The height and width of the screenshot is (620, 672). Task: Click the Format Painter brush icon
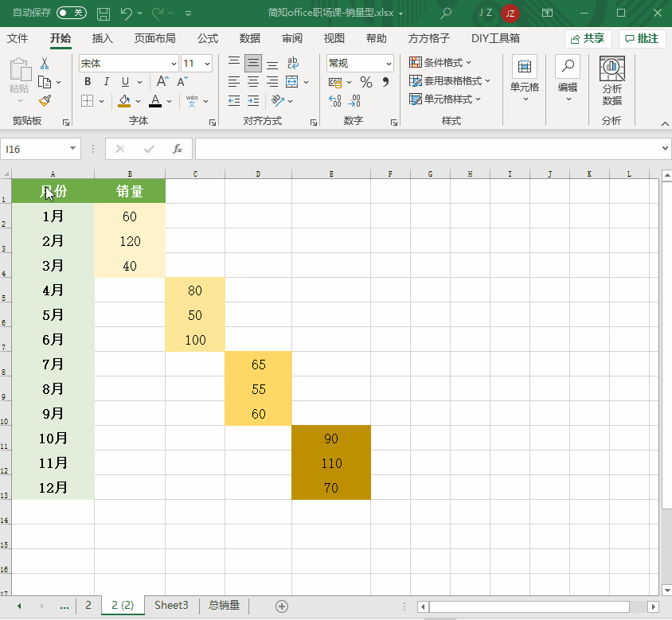coord(45,101)
